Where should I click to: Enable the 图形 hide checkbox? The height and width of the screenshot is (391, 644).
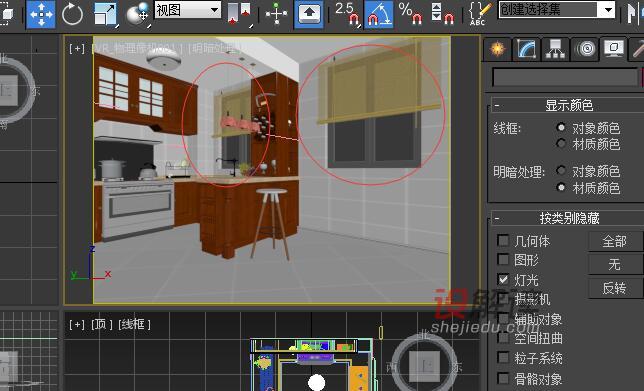click(x=503, y=259)
